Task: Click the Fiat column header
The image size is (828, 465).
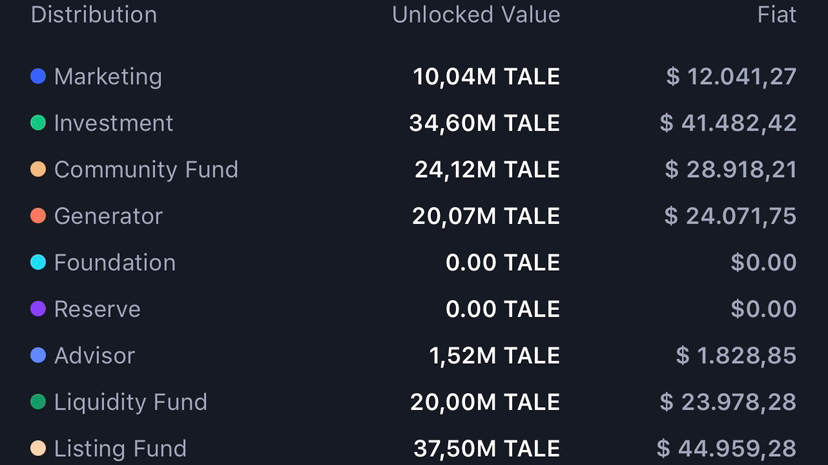Action: click(777, 15)
